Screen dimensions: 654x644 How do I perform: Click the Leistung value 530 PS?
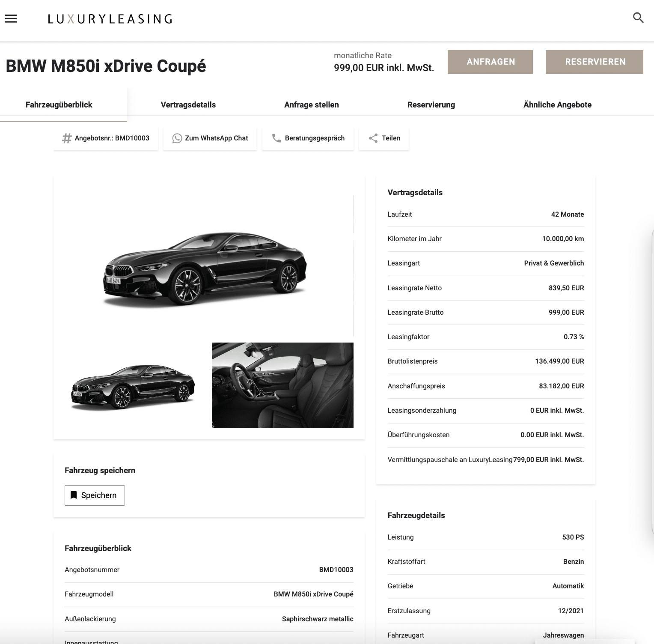point(573,537)
